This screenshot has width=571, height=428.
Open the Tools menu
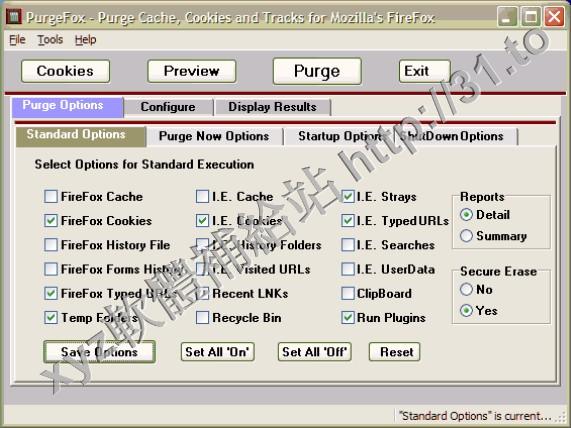50,39
